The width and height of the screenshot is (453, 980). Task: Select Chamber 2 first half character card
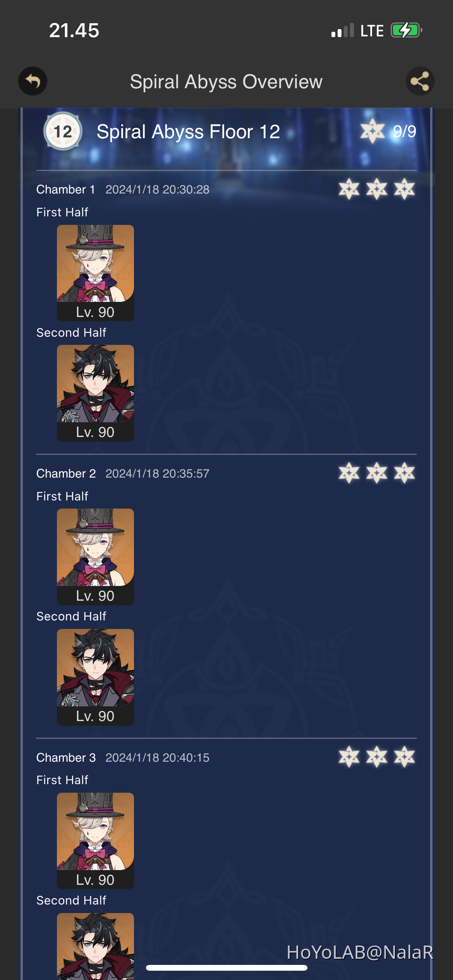[95, 557]
